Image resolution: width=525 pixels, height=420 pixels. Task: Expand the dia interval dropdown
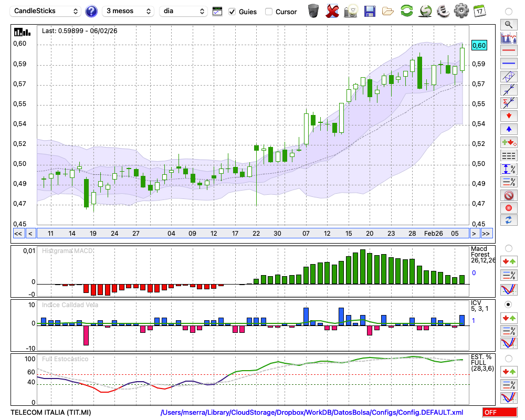point(183,11)
